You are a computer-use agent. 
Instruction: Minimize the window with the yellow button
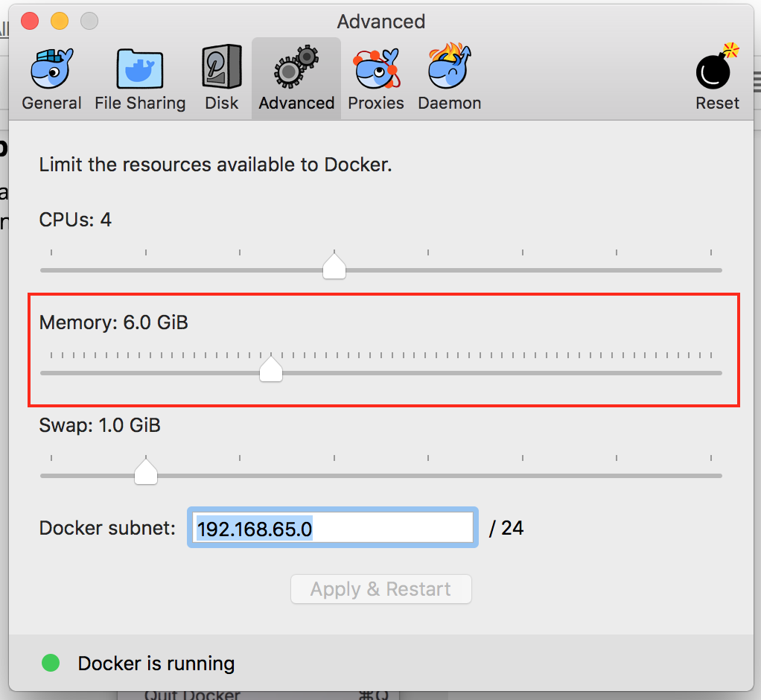click(60, 21)
